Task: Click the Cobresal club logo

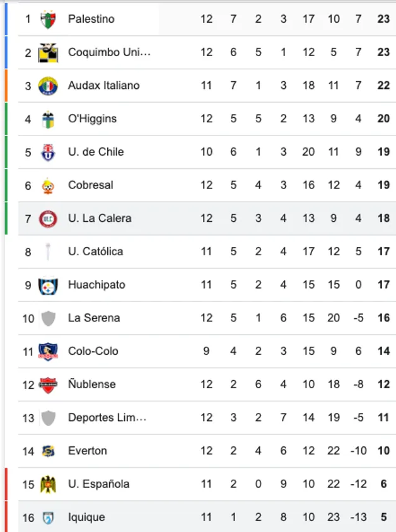Action: click(x=44, y=185)
